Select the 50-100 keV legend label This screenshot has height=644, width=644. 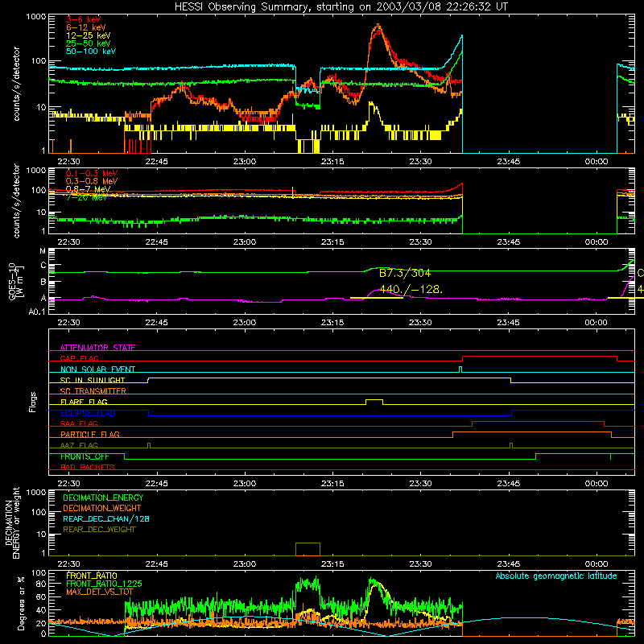(x=91, y=52)
